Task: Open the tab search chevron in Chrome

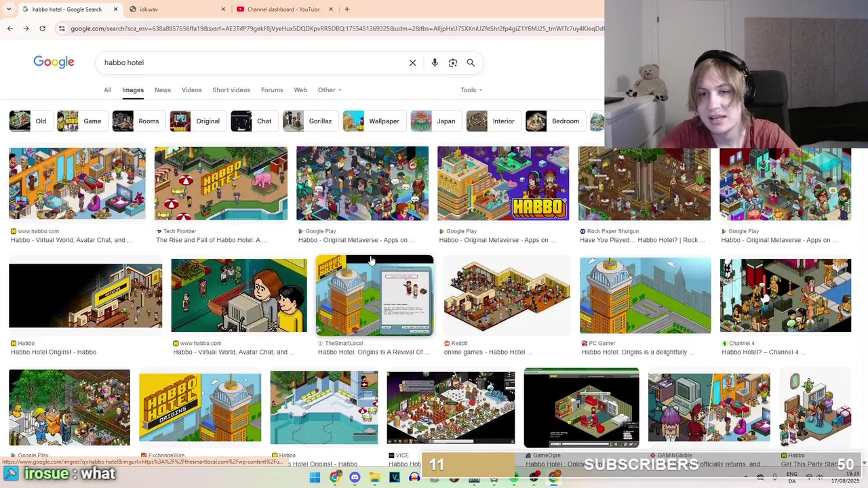Action: (8, 9)
